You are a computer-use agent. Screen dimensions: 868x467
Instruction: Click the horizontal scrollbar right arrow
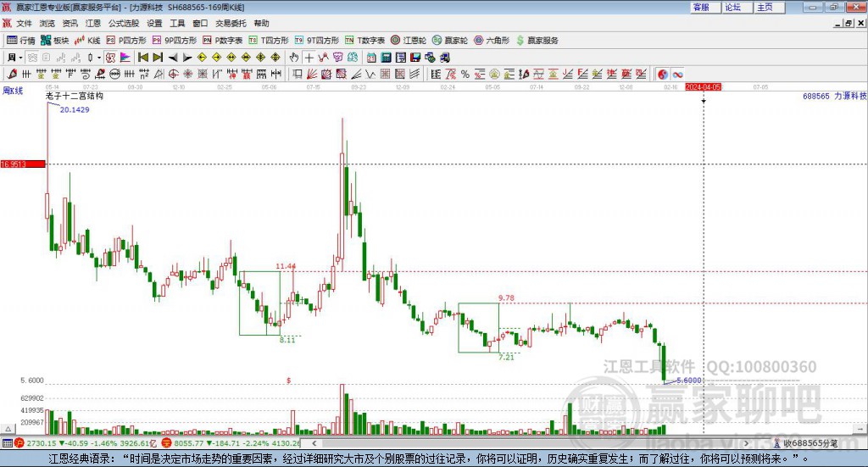pos(746,443)
